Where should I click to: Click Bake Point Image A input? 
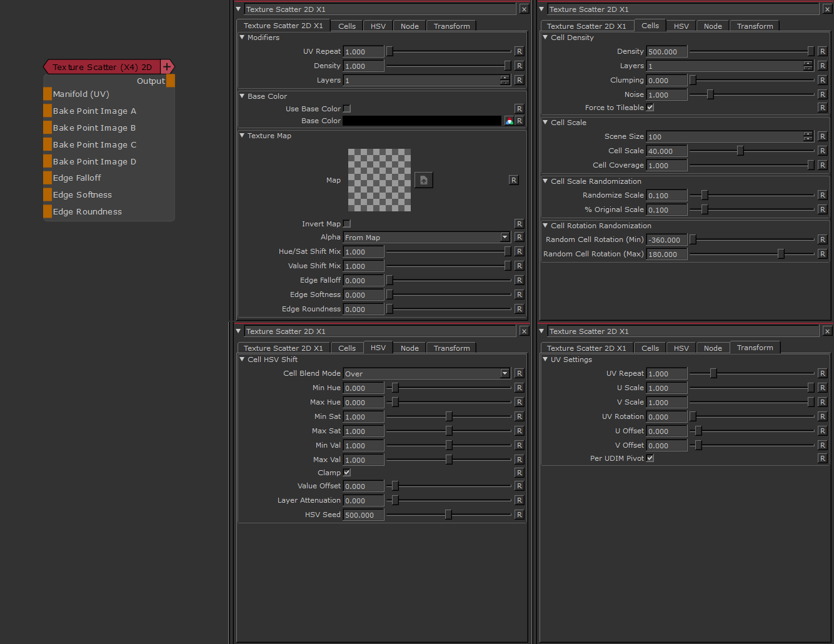pyautogui.click(x=48, y=111)
